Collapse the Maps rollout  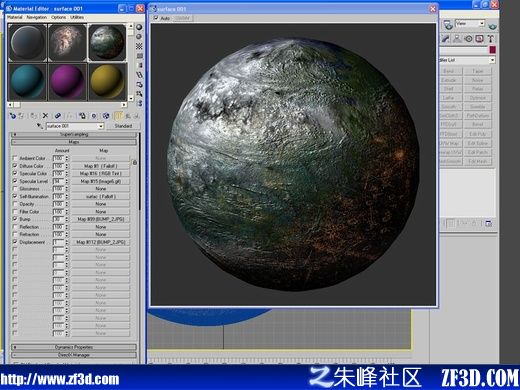click(x=74, y=142)
